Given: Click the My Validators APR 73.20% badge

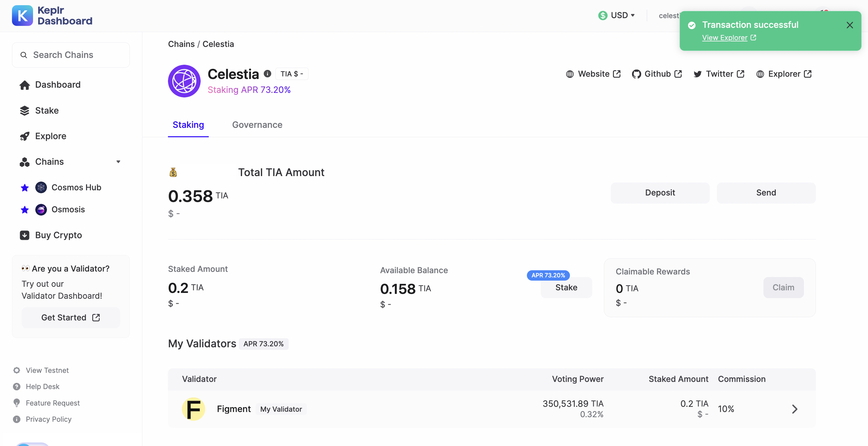Looking at the screenshot, I should click(x=263, y=344).
